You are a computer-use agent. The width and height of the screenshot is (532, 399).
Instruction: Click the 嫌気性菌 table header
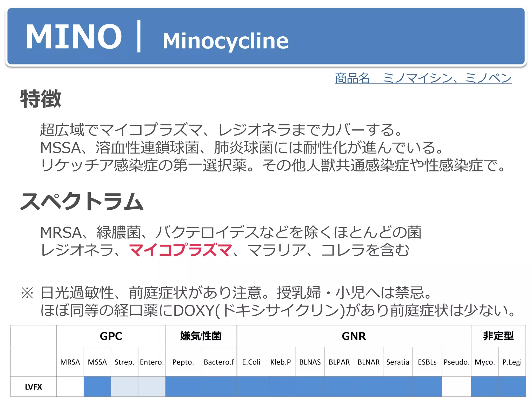click(201, 336)
